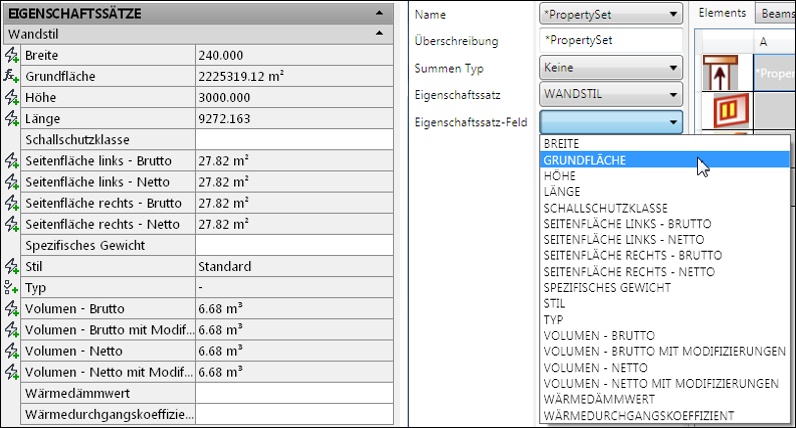Choose VOLUMEN - BRUTTO MIT MODIFIZIERUNGEN option
The height and width of the screenshot is (428, 796).
(665, 351)
